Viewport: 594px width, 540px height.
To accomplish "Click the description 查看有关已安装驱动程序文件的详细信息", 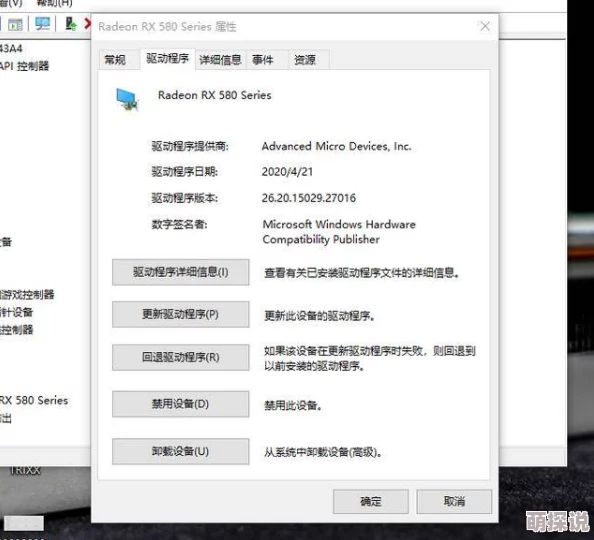I will click(362, 272).
